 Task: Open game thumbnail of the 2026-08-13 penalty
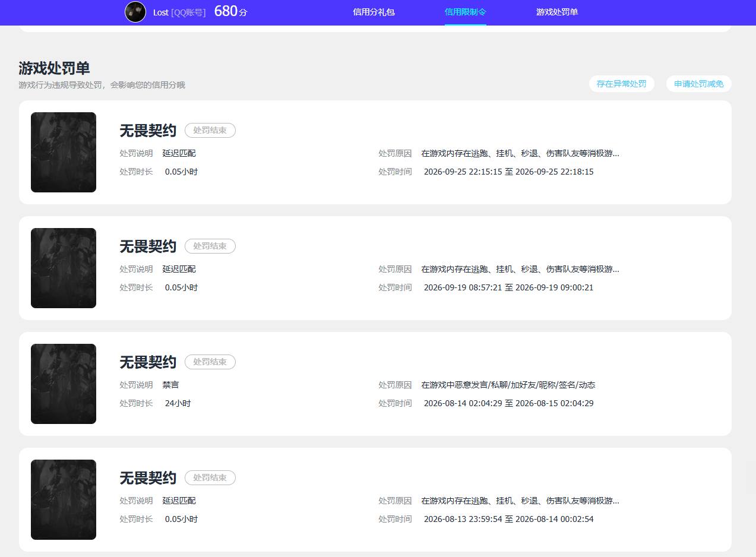(x=64, y=499)
